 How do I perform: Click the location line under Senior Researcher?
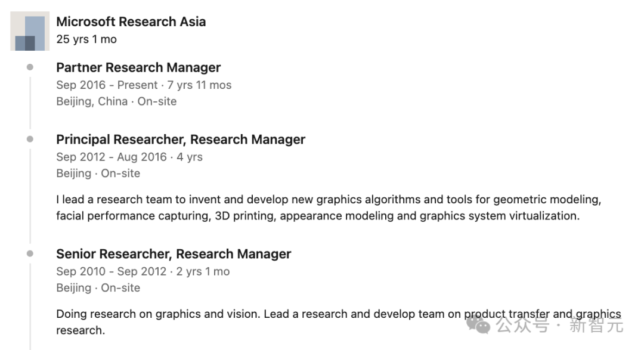(98, 288)
